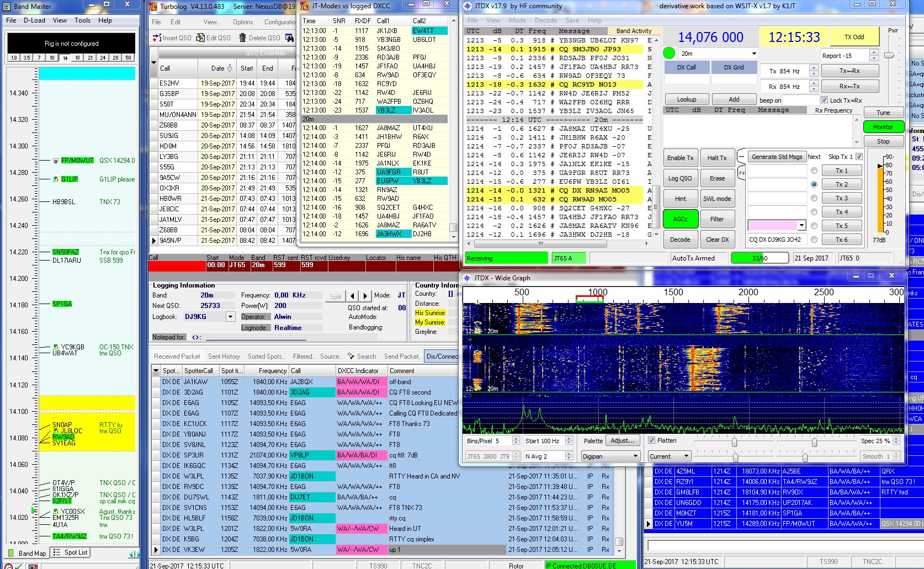Click the Band Map icon in Band Master

coord(10,553)
